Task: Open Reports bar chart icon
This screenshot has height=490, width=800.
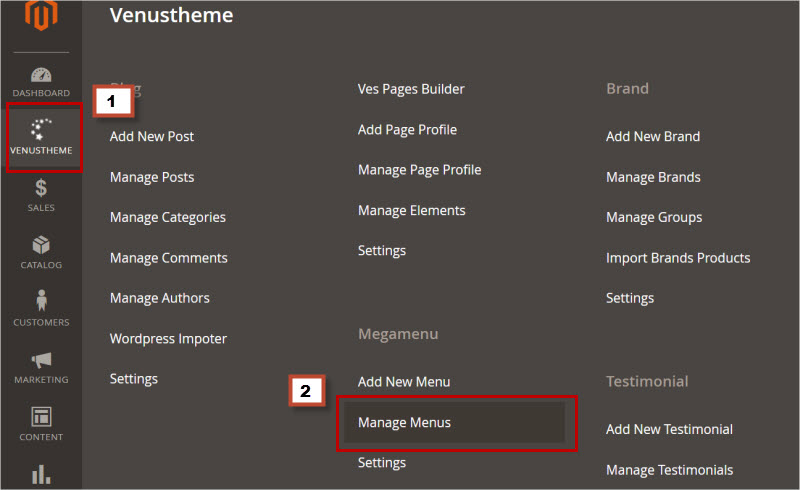Action: pos(41,474)
